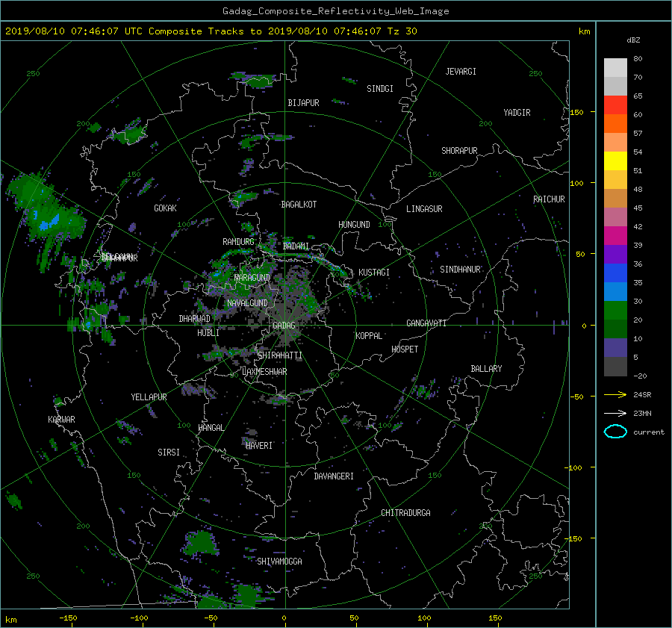Click the DAVANGERI city label
This screenshot has height=628, width=672.
pyautogui.click(x=334, y=476)
